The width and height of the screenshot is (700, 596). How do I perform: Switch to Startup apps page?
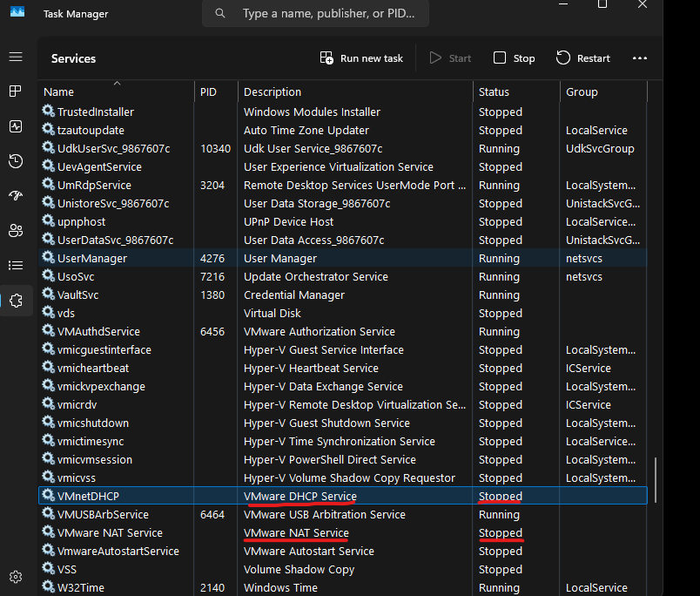click(16, 196)
